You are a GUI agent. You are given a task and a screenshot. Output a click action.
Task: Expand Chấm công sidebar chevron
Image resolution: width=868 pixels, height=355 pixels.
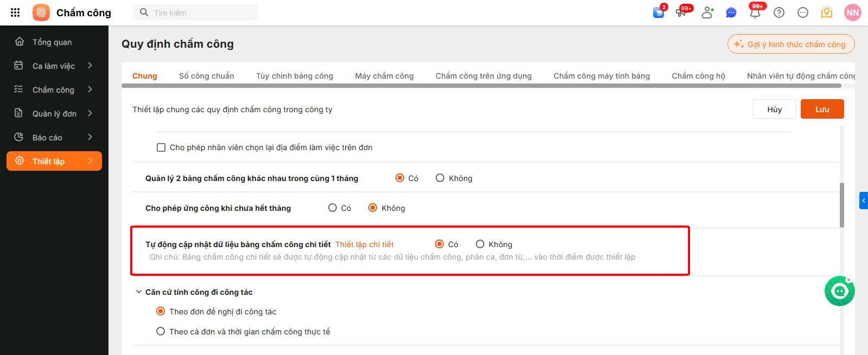90,89
